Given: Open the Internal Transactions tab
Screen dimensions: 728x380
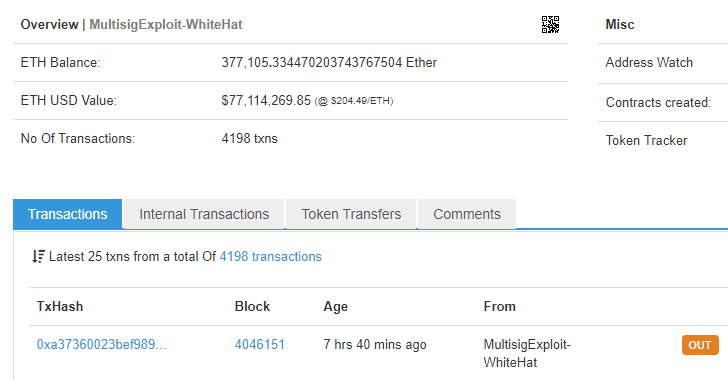Looking at the screenshot, I should tap(204, 214).
